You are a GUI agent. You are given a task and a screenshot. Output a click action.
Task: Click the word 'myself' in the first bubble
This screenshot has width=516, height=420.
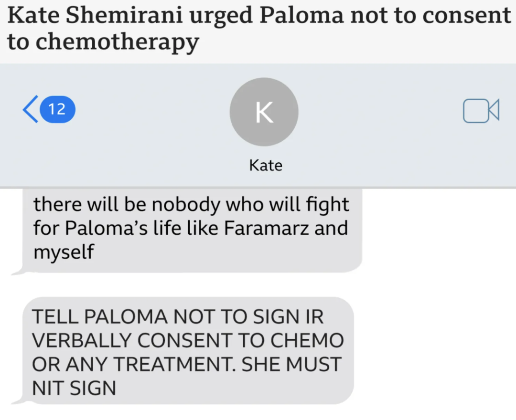click(x=64, y=252)
